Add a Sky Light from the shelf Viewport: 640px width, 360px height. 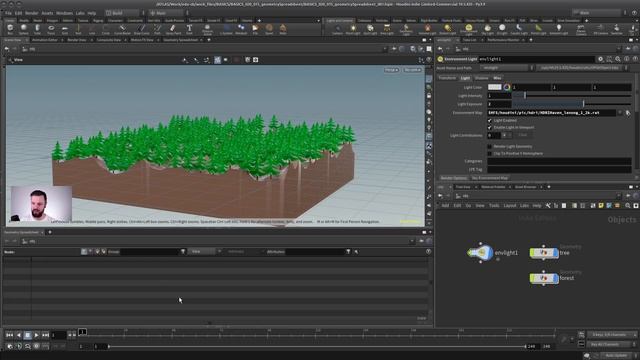[487, 29]
